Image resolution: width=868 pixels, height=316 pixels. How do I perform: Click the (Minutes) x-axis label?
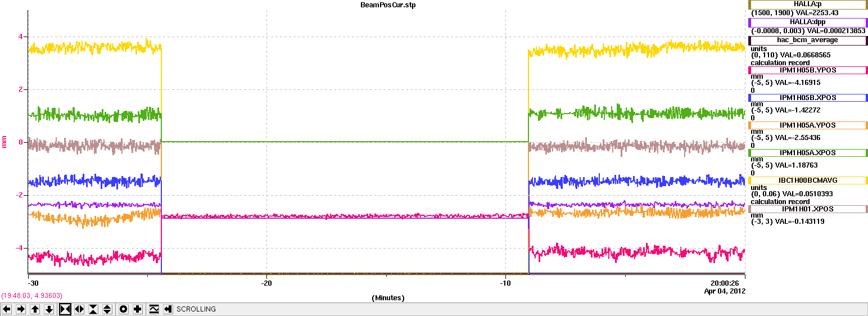click(388, 298)
